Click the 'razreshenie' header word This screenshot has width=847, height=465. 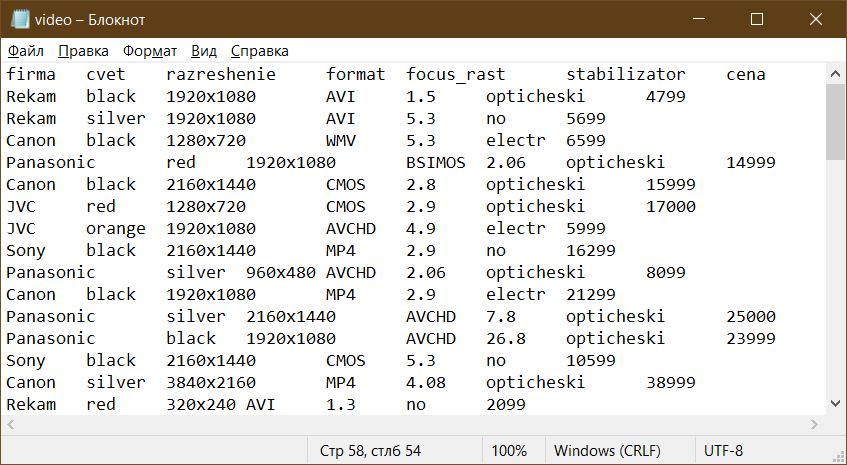point(221,74)
